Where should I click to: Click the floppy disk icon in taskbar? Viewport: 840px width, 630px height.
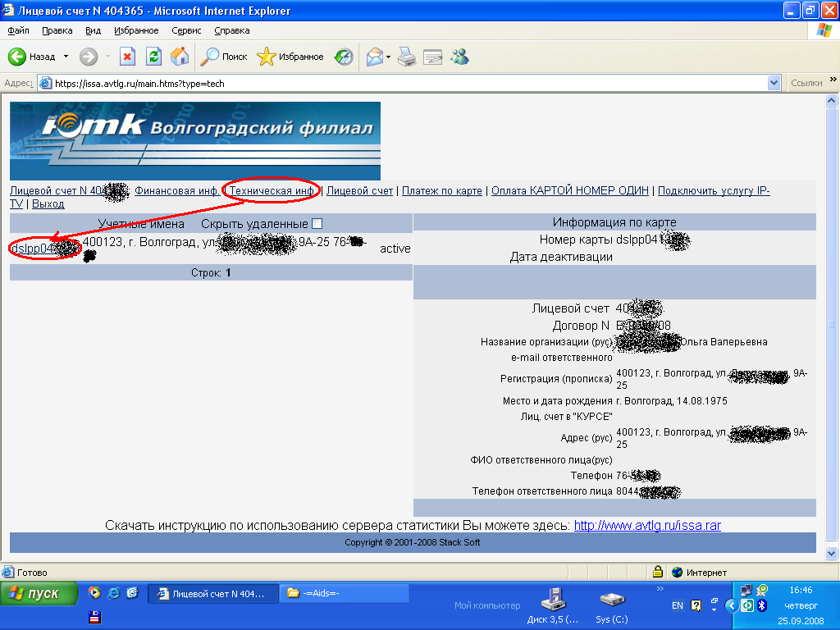click(x=95, y=617)
